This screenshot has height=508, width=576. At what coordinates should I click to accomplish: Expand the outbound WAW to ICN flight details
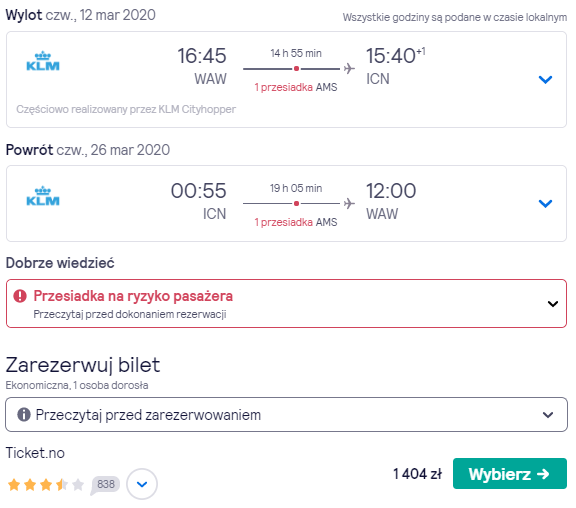click(x=545, y=79)
